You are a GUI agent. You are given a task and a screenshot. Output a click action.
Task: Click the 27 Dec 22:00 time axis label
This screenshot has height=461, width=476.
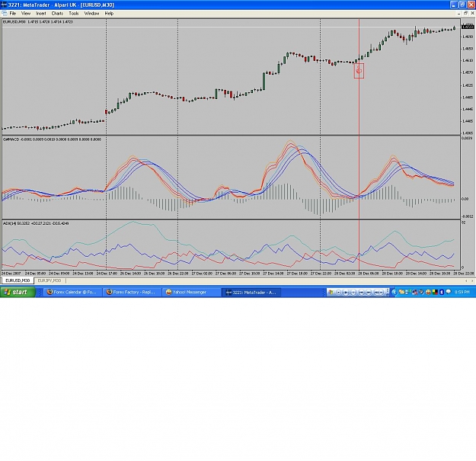(x=321, y=274)
